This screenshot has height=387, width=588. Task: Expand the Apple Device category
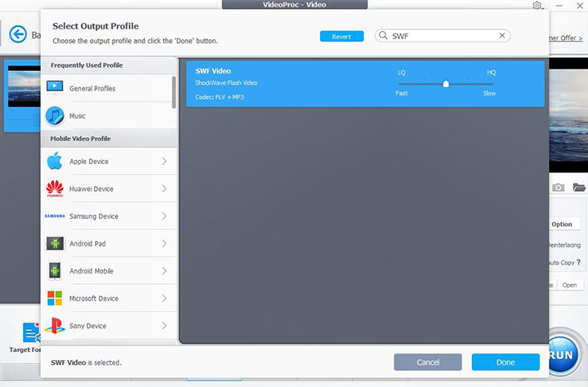tap(164, 162)
